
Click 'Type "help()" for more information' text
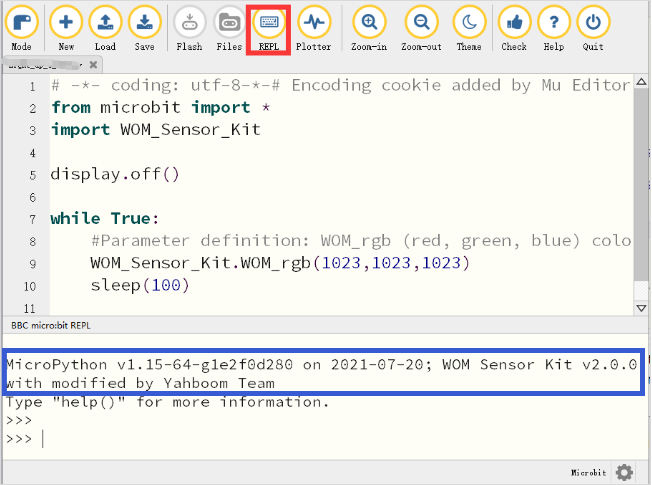168,402
